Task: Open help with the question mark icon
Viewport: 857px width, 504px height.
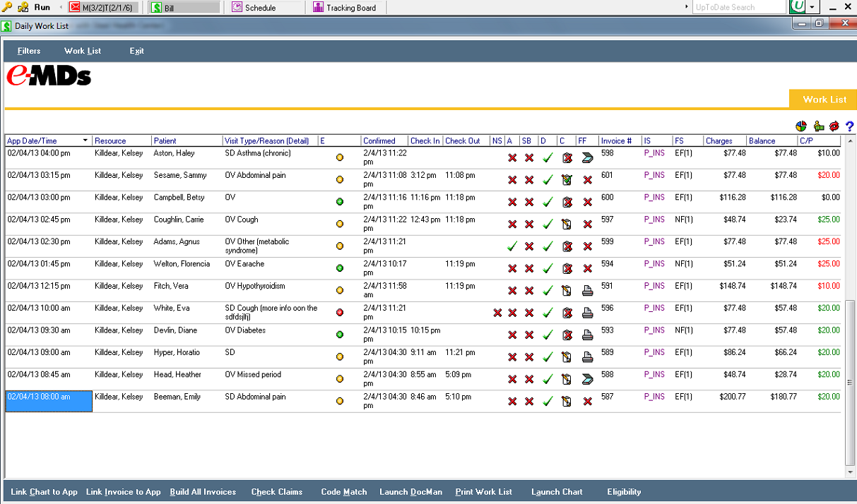Action: click(x=850, y=126)
